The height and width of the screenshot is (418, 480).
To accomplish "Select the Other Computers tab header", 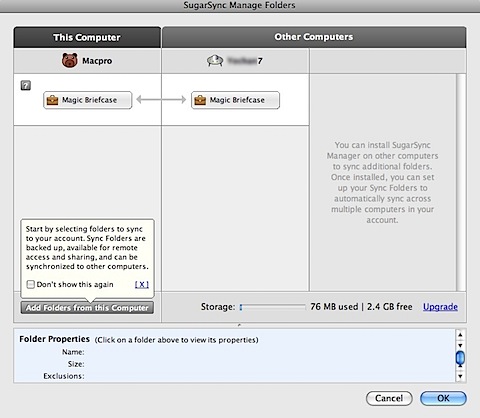I will click(314, 37).
